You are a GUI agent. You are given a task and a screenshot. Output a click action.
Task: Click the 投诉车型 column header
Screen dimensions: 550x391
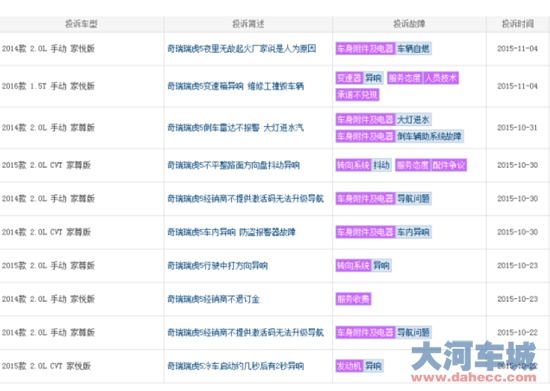pyautogui.click(x=81, y=24)
